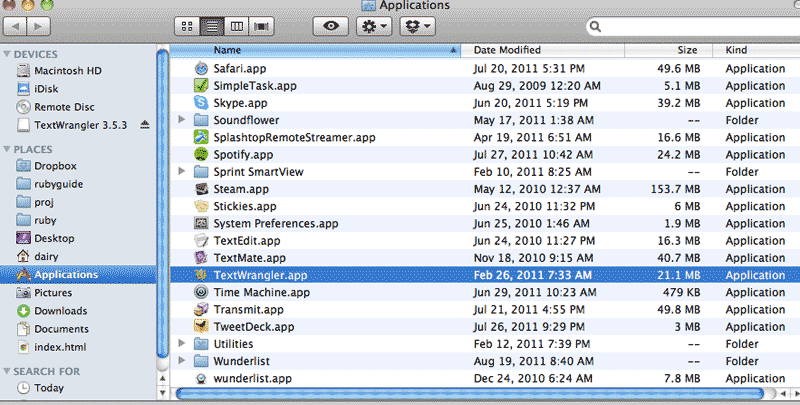Expand the Sprint SmartView folder
This screenshot has height=405, width=800.
coord(182,171)
